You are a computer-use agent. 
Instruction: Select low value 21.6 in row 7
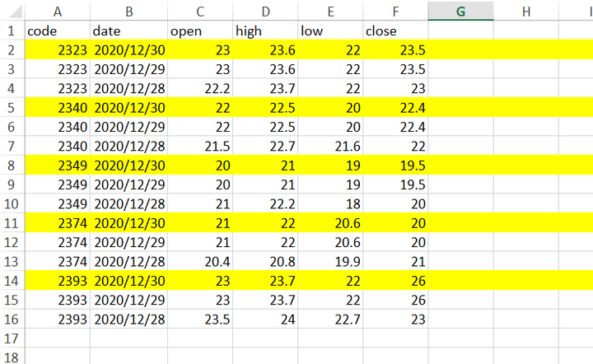(x=330, y=146)
